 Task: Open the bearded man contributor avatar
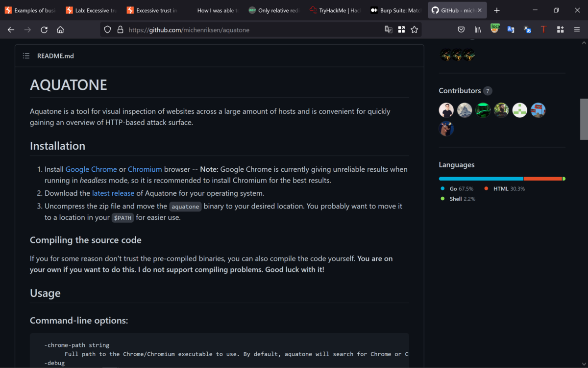(x=501, y=110)
